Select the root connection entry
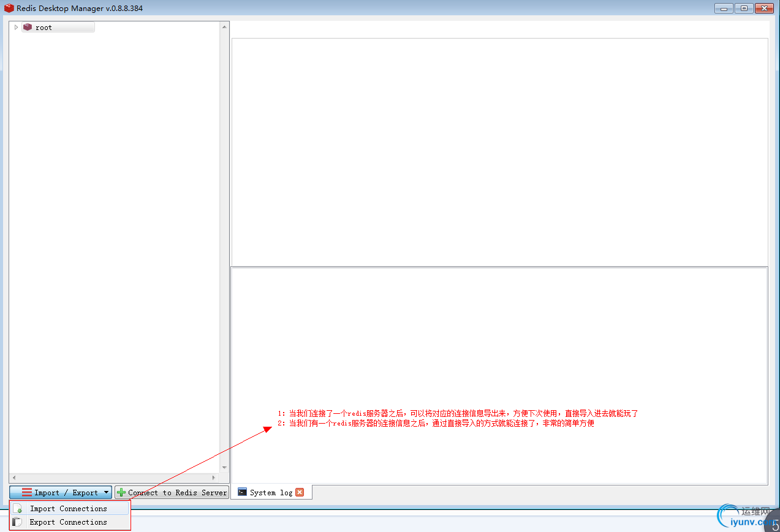780x532 pixels. [x=58, y=28]
